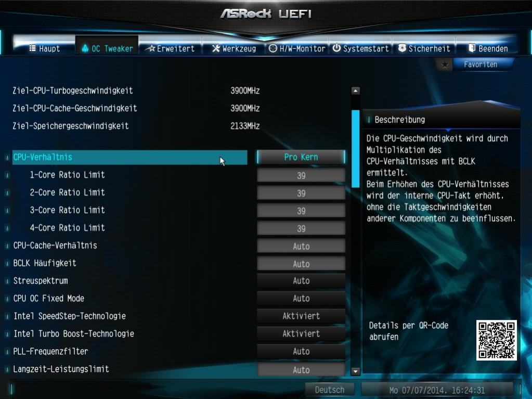Screen dimensions: 532x399
Task: Select the 1-Core Ratio Limit value field
Action: (301, 175)
